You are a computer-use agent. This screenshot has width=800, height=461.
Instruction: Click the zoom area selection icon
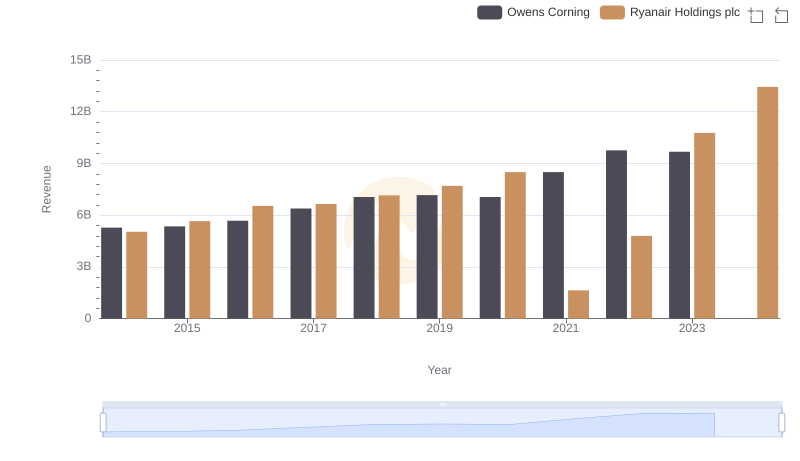pyautogui.click(x=756, y=15)
